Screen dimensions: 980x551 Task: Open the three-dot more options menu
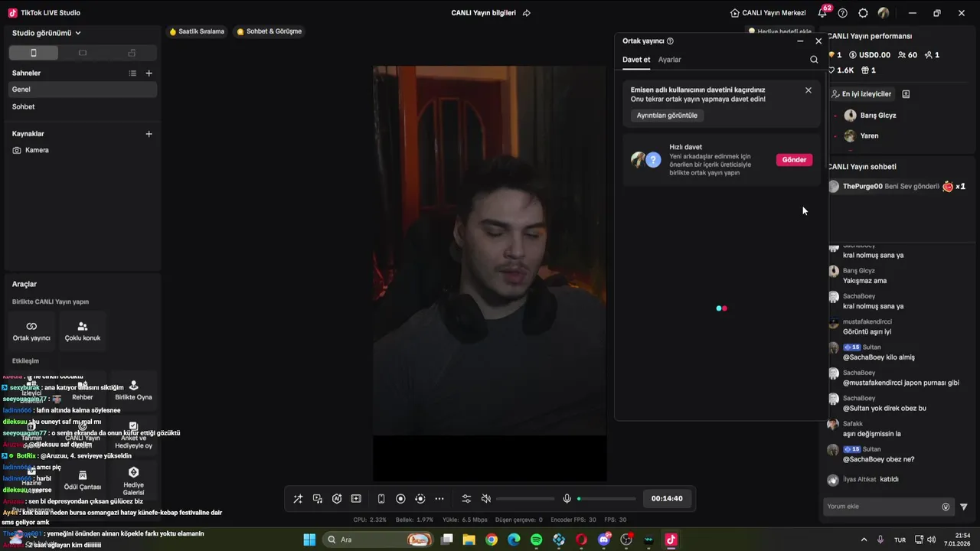(439, 499)
